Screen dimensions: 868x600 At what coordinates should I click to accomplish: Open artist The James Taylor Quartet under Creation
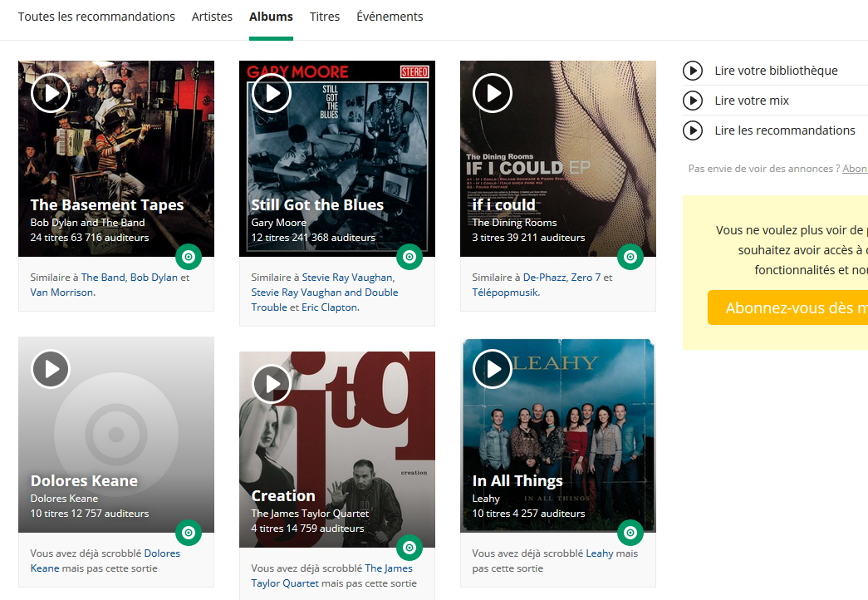310,514
